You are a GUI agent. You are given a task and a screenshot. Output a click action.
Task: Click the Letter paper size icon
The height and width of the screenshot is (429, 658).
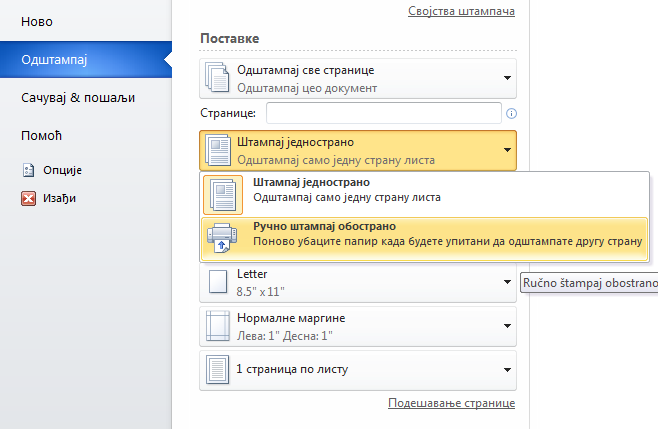pos(218,282)
